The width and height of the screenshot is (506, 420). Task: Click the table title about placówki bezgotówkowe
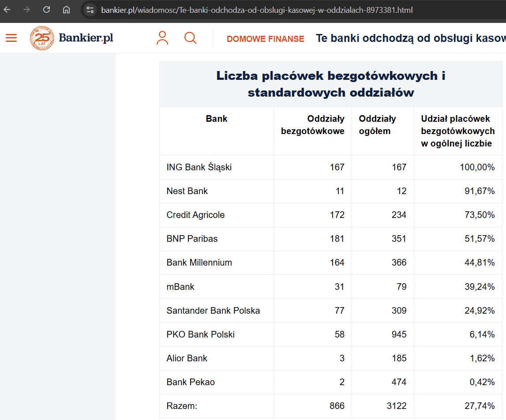tap(330, 84)
